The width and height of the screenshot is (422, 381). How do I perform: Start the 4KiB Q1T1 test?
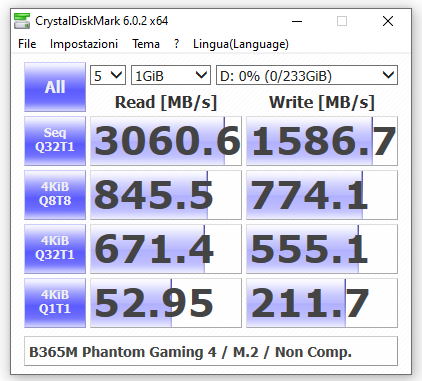click(x=55, y=303)
